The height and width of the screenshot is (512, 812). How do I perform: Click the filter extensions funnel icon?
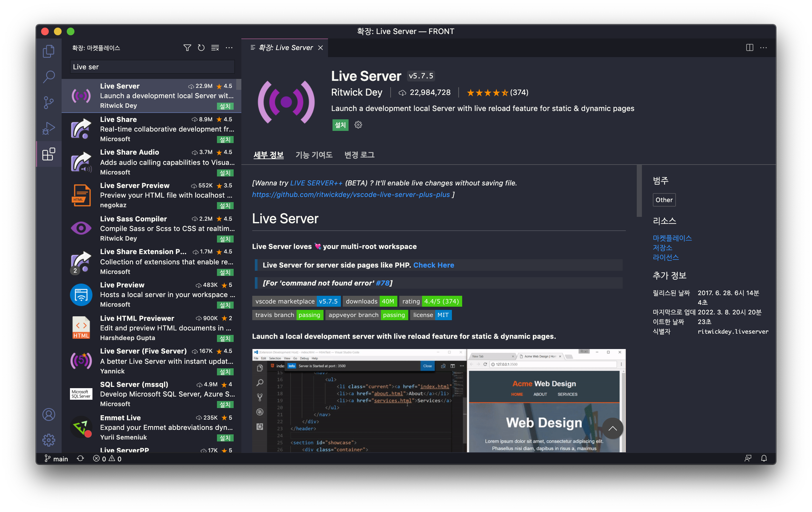pyautogui.click(x=187, y=47)
